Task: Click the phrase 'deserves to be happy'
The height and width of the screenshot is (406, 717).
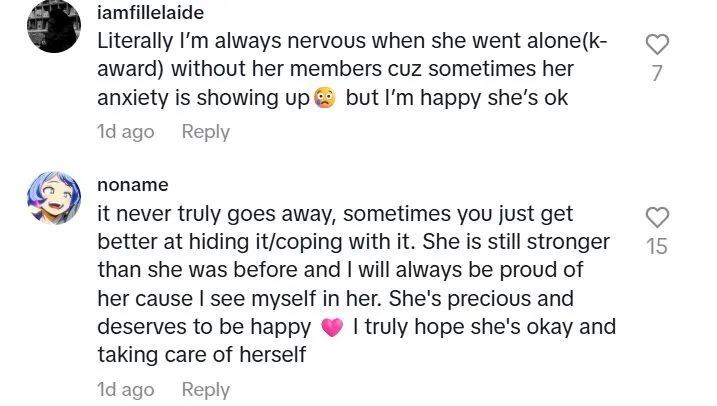Action: [x=204, y=327]
